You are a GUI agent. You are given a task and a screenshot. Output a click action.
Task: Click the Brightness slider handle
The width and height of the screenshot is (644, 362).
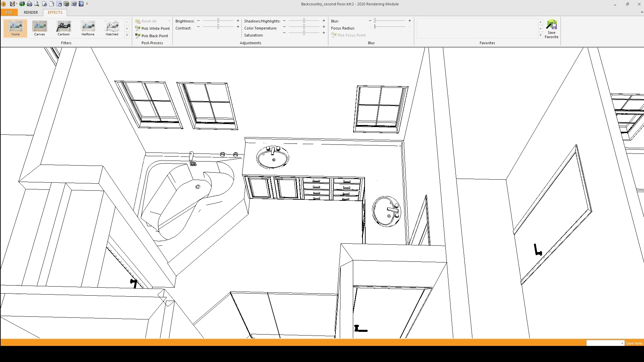point(218,21)
